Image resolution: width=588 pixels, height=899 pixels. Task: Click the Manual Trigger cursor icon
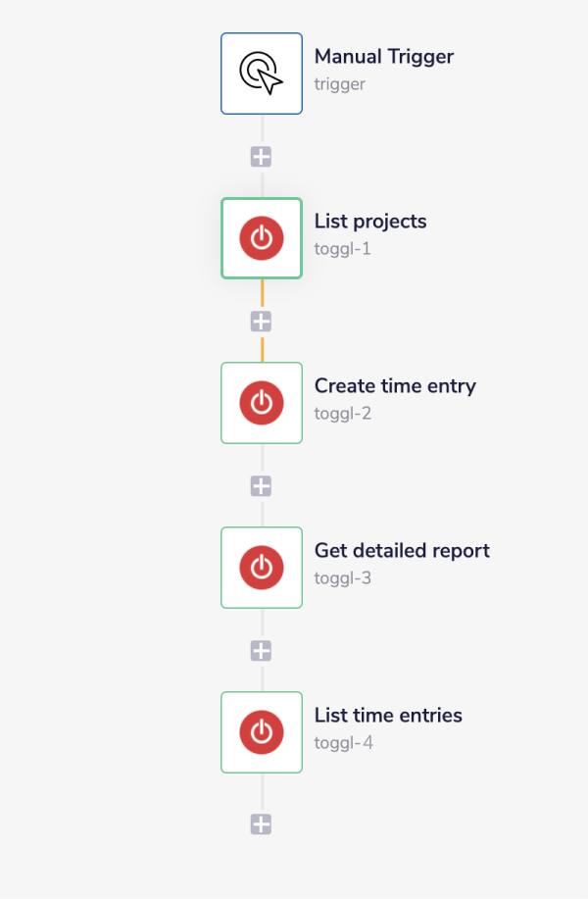262,74
